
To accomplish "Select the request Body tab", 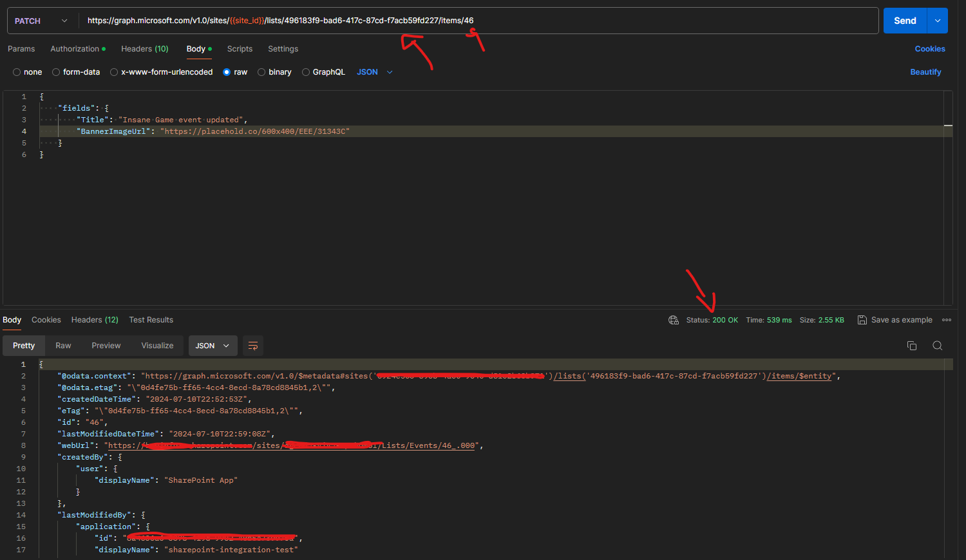I will [199, 49].
